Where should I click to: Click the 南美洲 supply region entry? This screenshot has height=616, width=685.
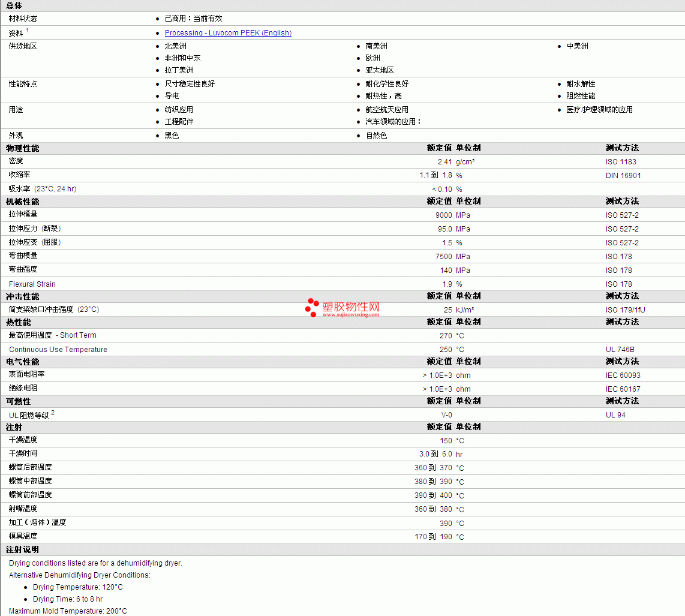377,46
